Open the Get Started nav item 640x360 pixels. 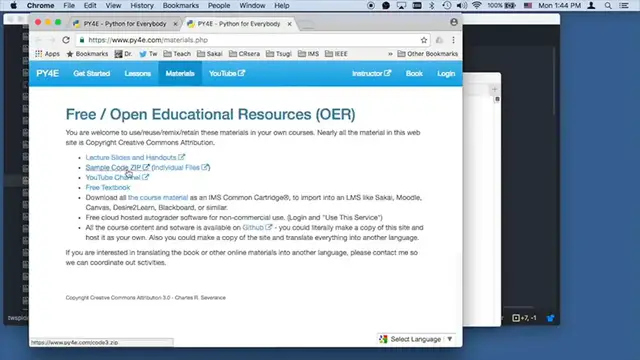92,73
